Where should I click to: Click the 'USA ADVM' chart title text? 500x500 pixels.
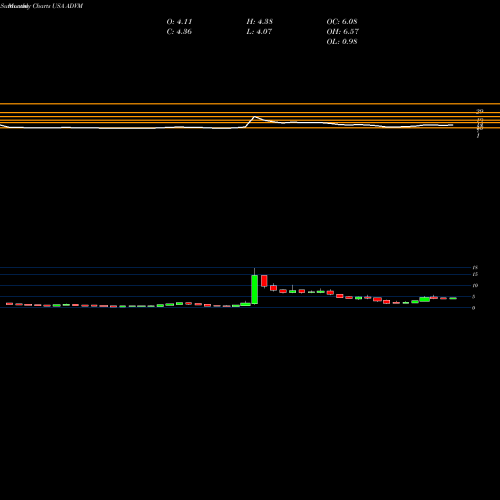point(68,6)
